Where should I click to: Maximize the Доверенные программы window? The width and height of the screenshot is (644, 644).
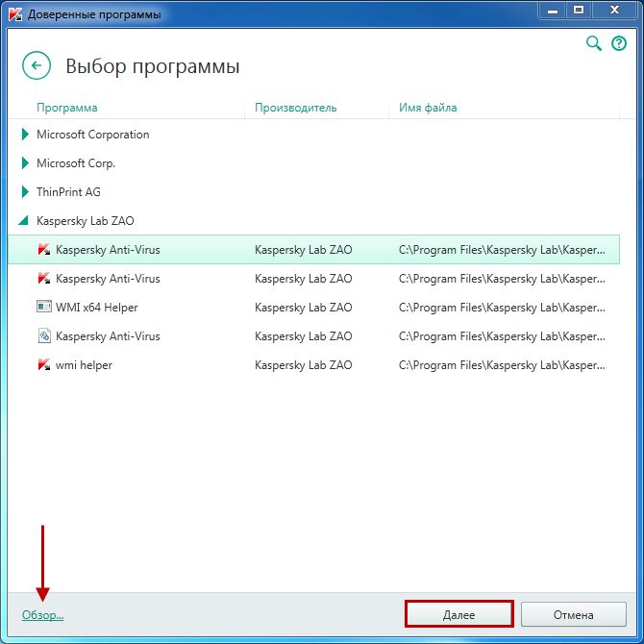coord(579,11)
